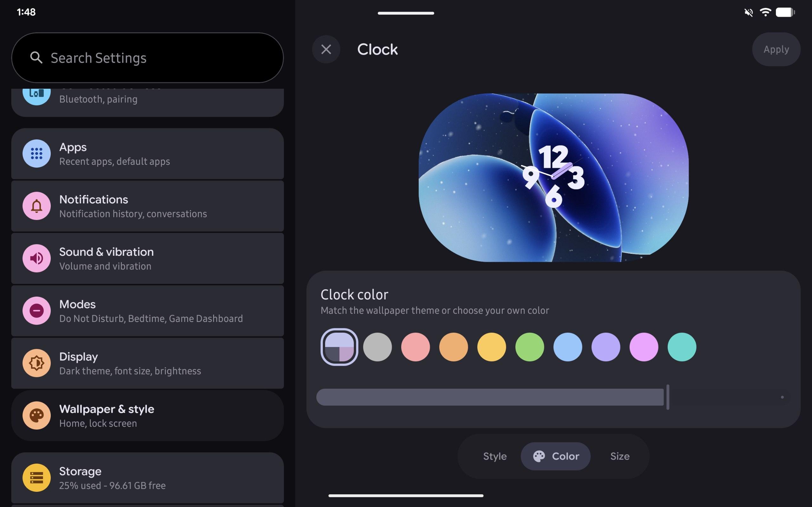This screenshot has width=812, height=507.
Task: Open Apps via its grid icon
Action: click(36, 154)
